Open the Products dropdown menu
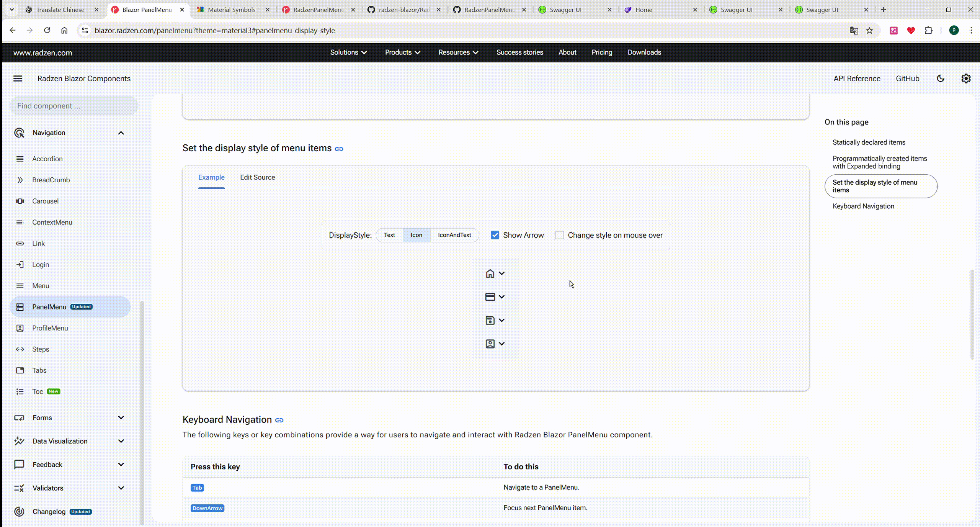This screenshot has width=980, height=527. [x=402, y=52]
